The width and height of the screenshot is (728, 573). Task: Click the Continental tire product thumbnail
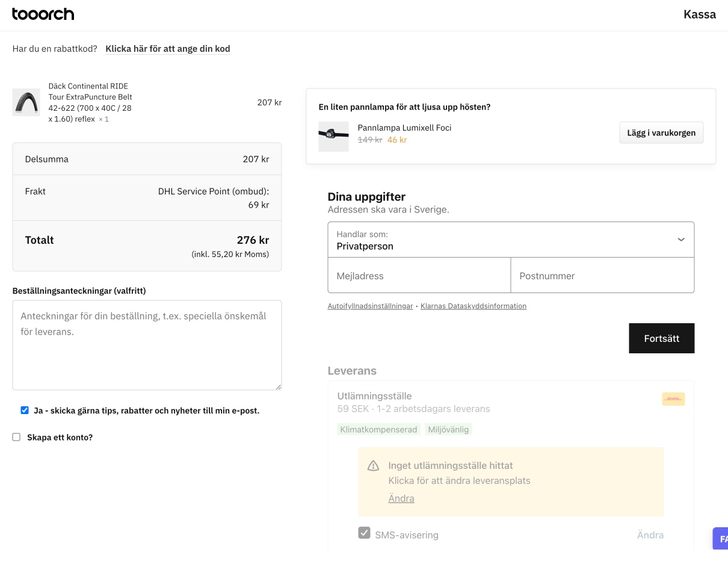pos(26,102)
